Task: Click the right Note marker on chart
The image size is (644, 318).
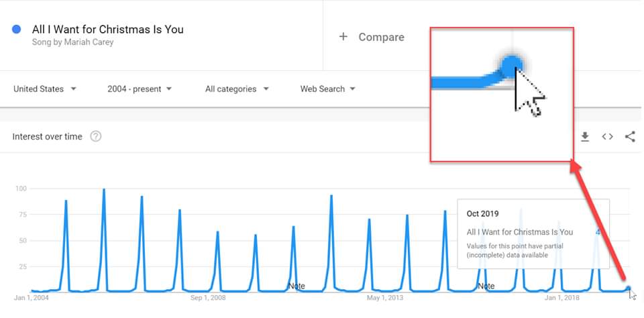Action: click(486, 286)
